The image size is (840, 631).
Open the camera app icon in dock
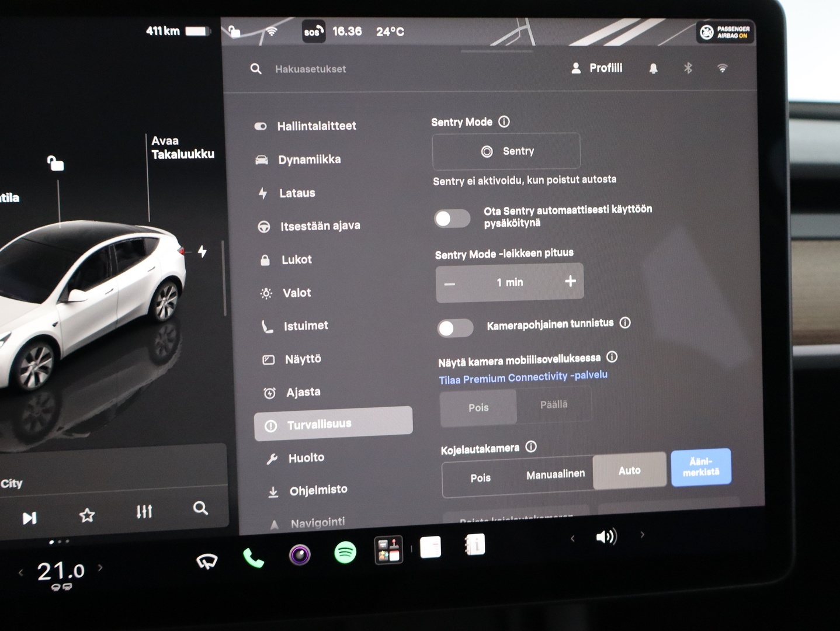click(x=300, y=554)
